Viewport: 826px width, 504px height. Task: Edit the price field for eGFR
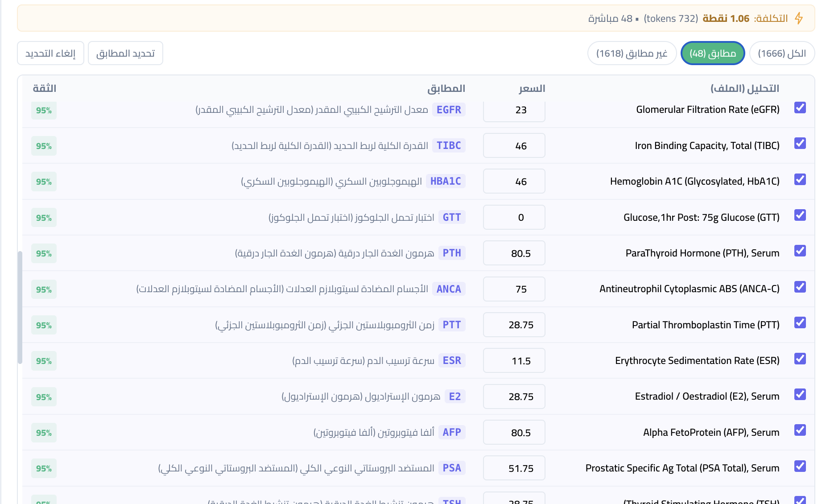pyautogui.click(x=514, y=110)
